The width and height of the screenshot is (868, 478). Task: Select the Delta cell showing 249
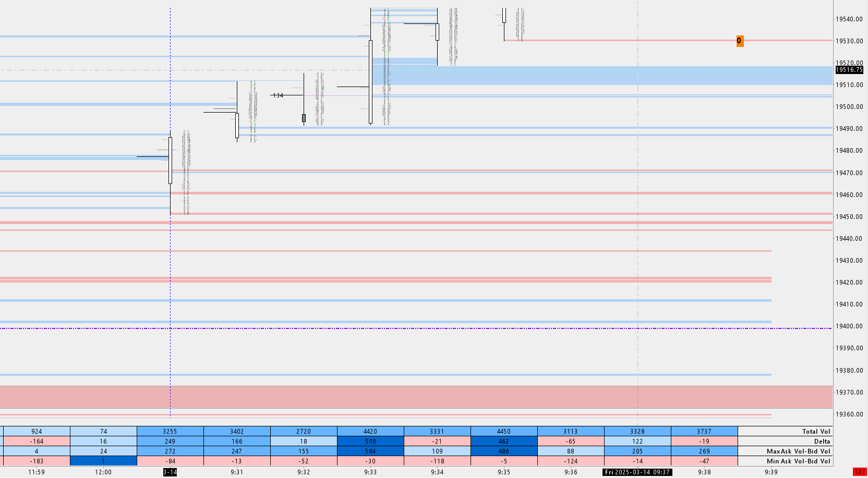coord(170,441)
